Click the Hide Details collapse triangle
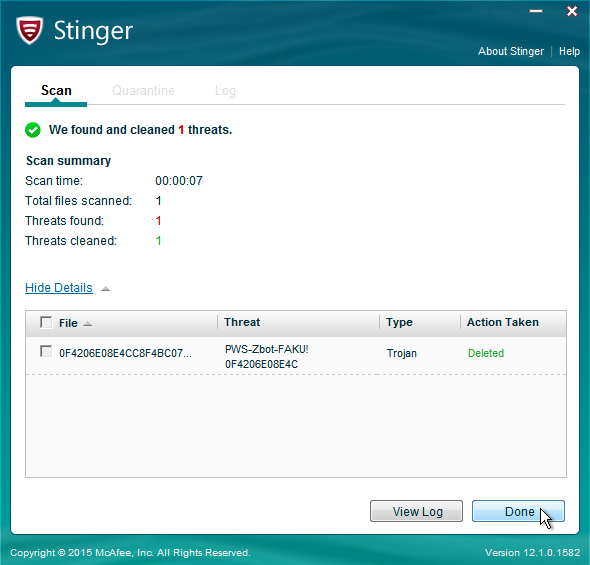Image resolution: width=590 pixels, height=565 pixels. tap(105, 289)
